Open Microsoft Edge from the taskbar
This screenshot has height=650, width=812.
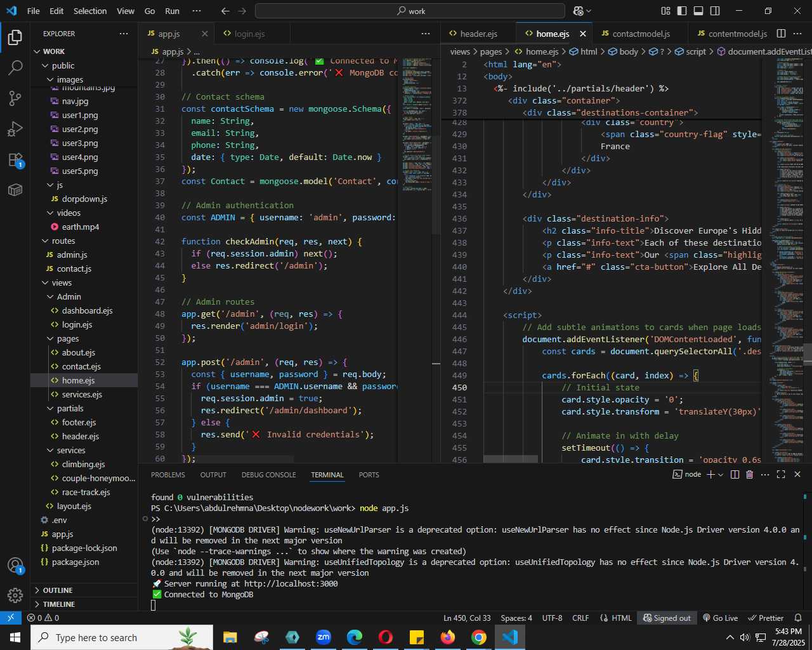355,637
